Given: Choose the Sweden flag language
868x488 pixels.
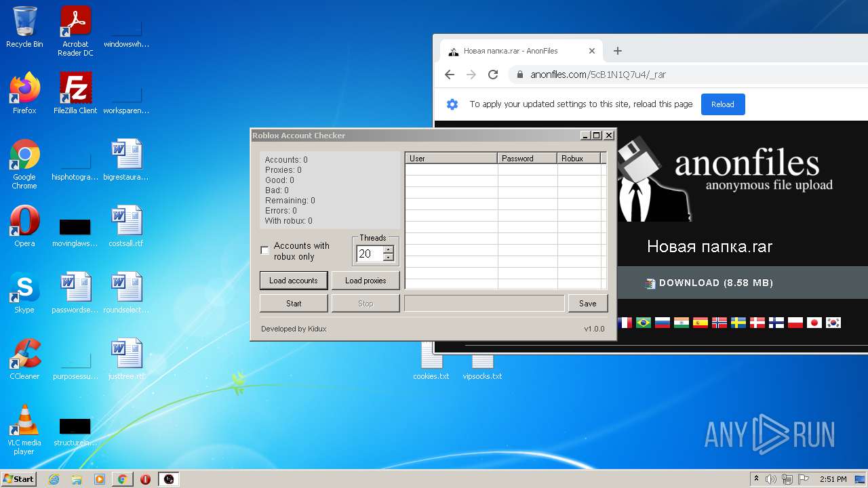Looking at the screenshot, I should click(738, 323).
